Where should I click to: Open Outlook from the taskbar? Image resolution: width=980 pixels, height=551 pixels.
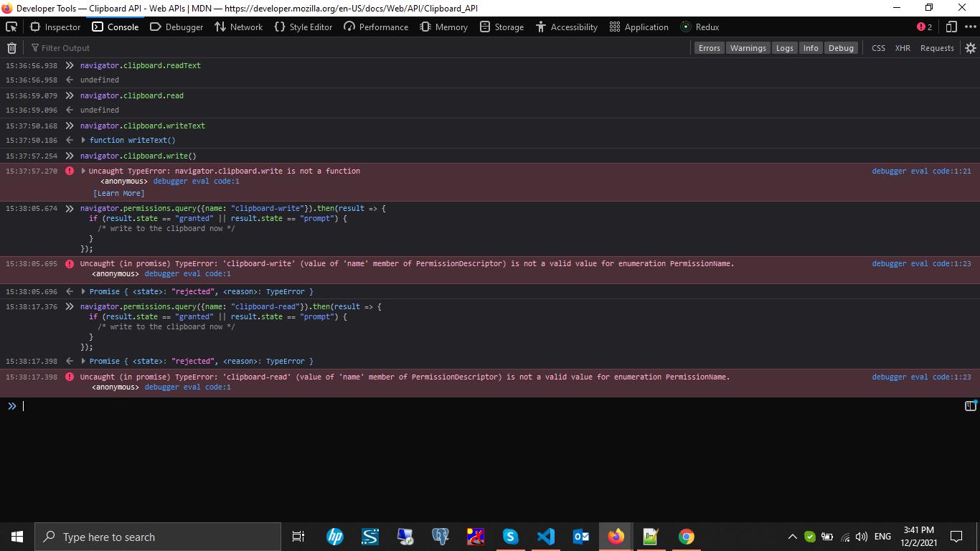coord(580,537)
